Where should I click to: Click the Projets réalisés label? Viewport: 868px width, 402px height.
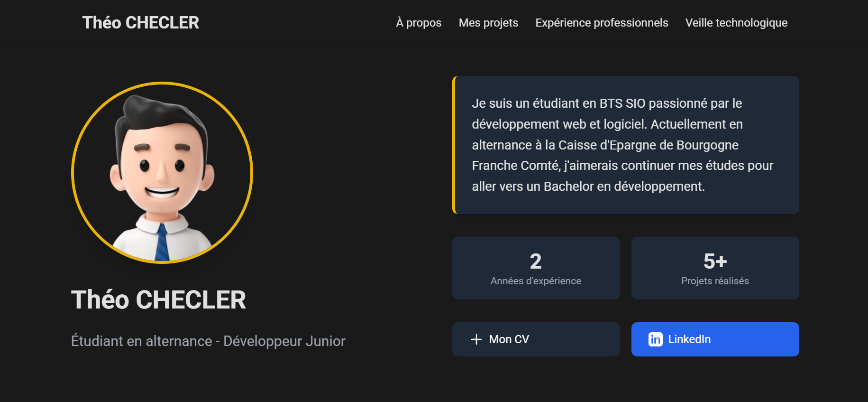point(715,281)
